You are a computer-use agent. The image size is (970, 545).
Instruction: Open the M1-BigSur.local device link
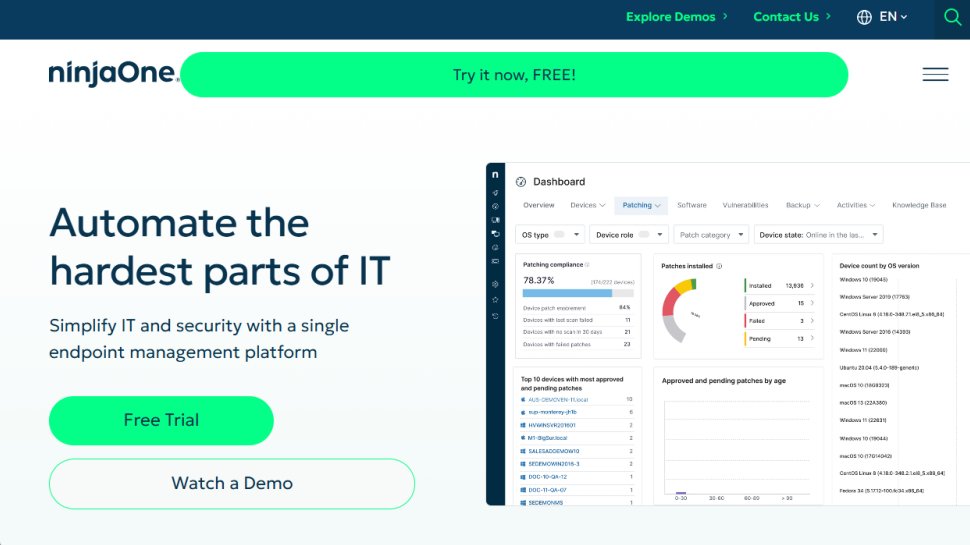coord(547,438)
